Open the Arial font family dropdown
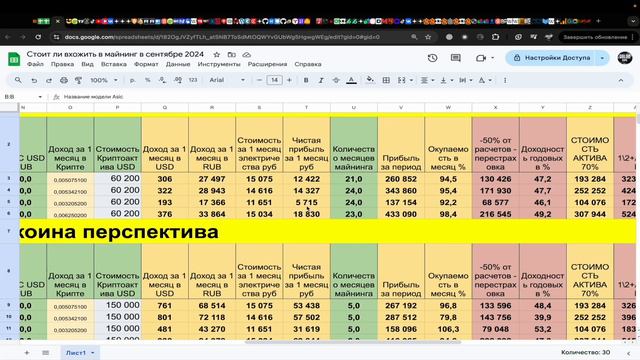 [x=227, y=80]
